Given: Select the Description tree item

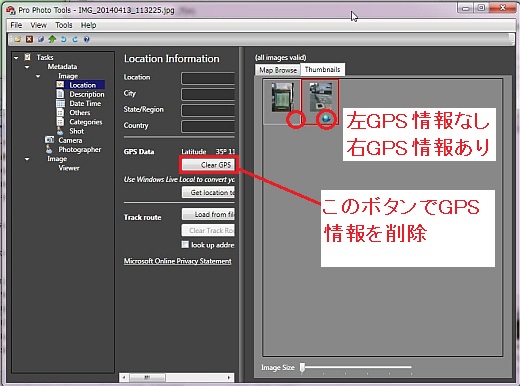Looking at the screenshot, I should pos(87,94).
